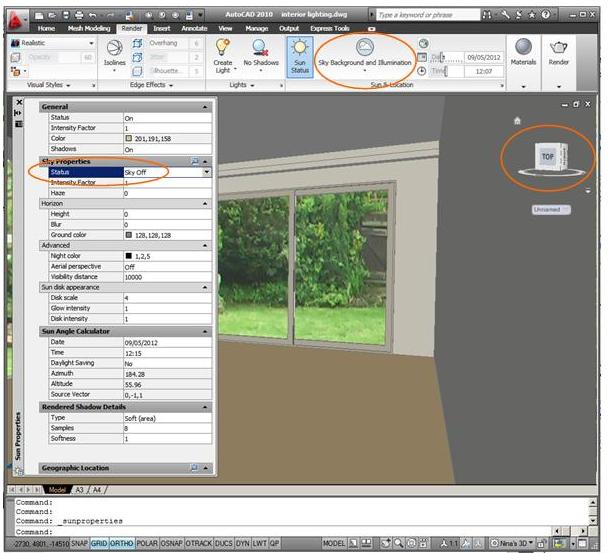Click the Silhouette edge effect icon
The width and height of the screenshot is (611, 553).
click(137, 71)
